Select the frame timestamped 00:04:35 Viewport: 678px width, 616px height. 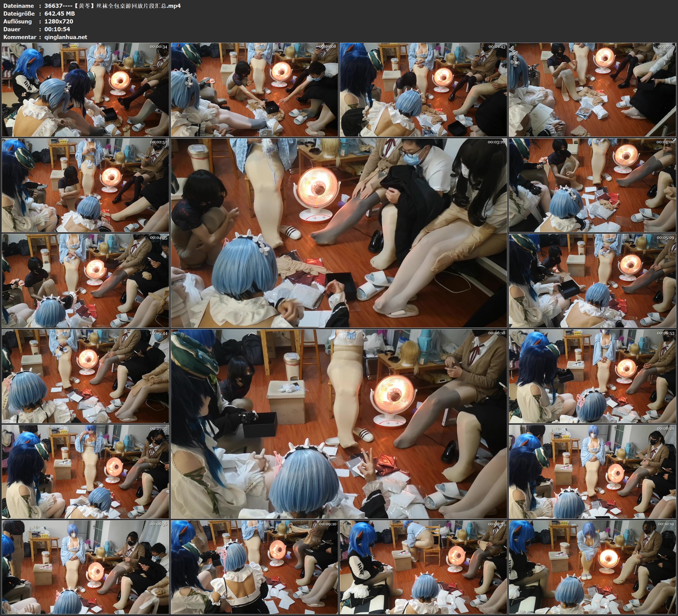coord(85,280)
